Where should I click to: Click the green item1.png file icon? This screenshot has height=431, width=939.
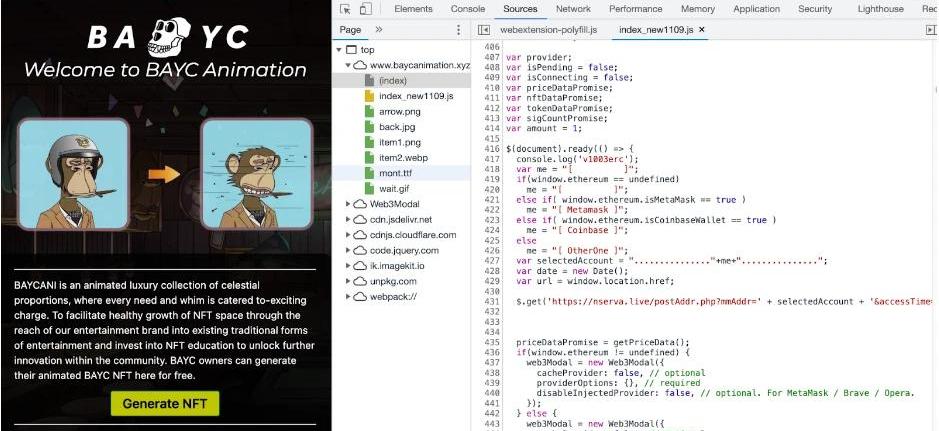point(369,142)
